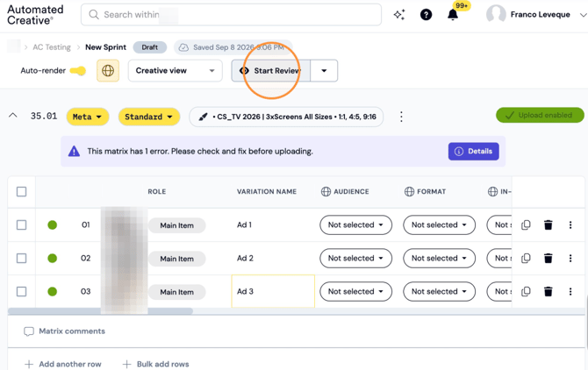The height and width of the screenshot is (370, 588).
Task: Click the yellow globe localization button
Action: pos(108,70)
